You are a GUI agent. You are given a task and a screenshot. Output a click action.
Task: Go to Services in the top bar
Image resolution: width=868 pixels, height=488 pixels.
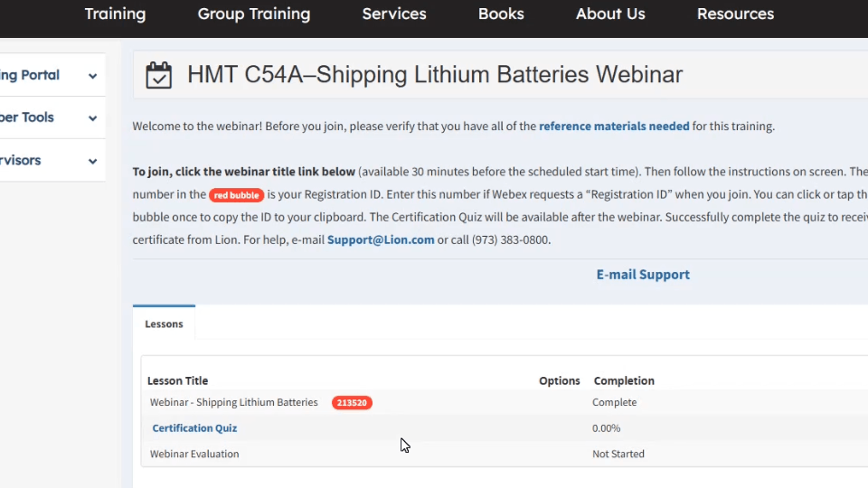click(x=394, y=14)
